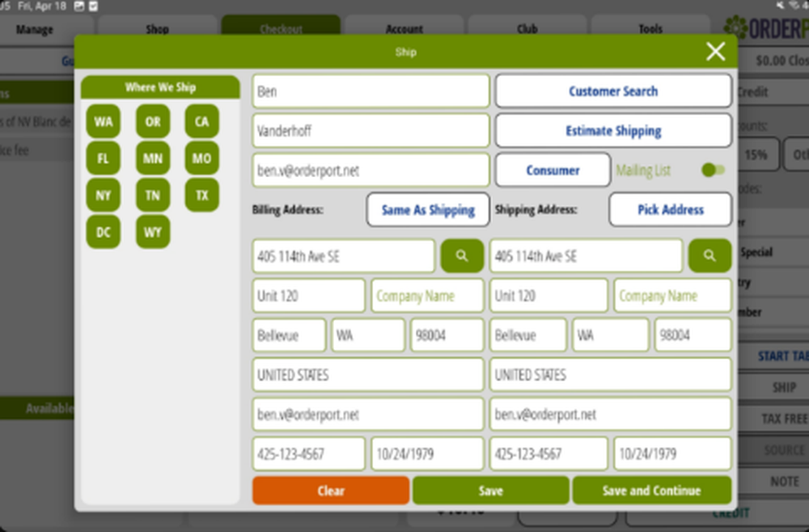Click the first name field containing Ben
This screenshot has width=809, height=532.
point(370,91)
